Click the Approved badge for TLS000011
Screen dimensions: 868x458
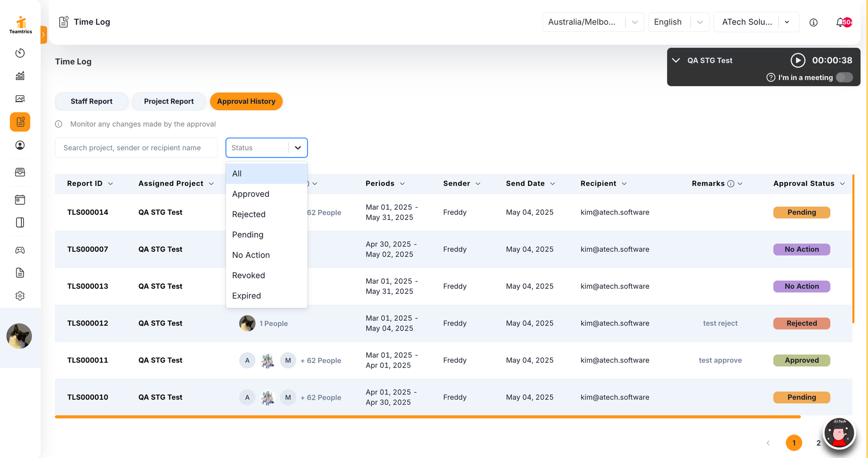[802, 360]
